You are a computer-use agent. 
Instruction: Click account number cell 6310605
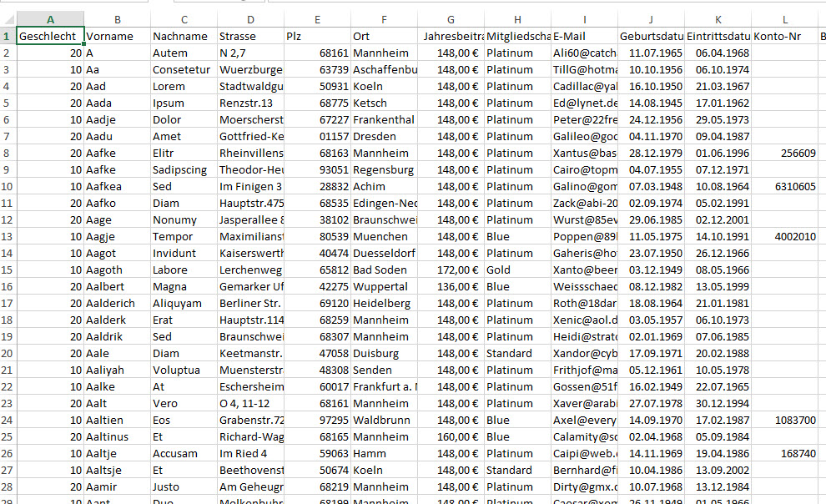point(784,186)
